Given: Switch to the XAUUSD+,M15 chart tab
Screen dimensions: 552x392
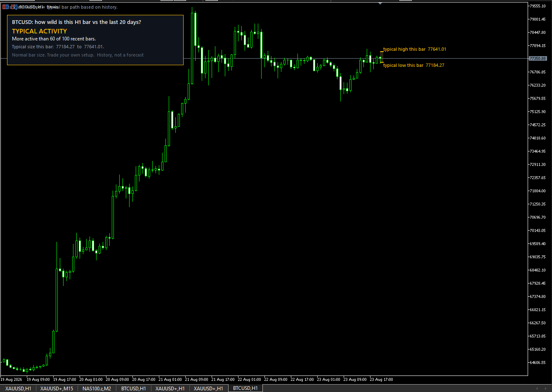Looking at the screenshot, I should (x=57, y=388).
